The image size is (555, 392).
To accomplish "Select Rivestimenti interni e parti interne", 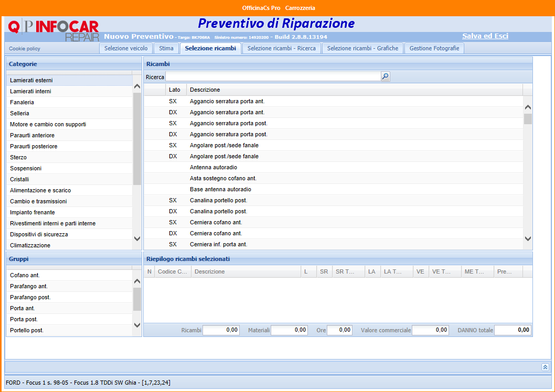I will [69, 223].
